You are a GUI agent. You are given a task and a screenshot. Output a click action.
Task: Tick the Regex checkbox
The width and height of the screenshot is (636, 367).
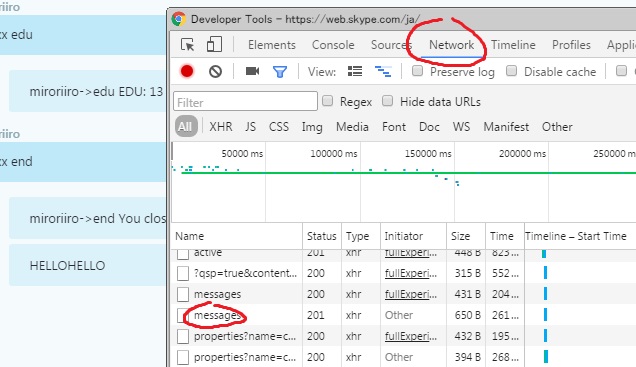click(327, 101)
